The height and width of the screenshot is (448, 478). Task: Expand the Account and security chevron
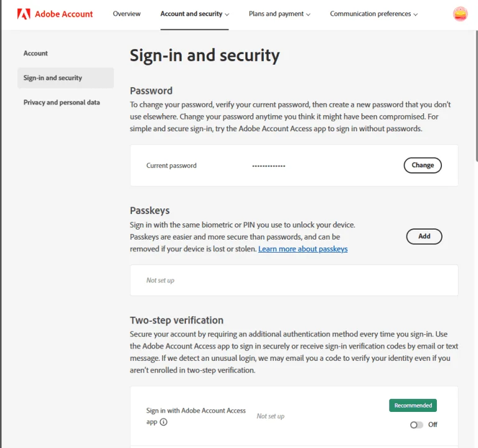click(x=227, y=14)
